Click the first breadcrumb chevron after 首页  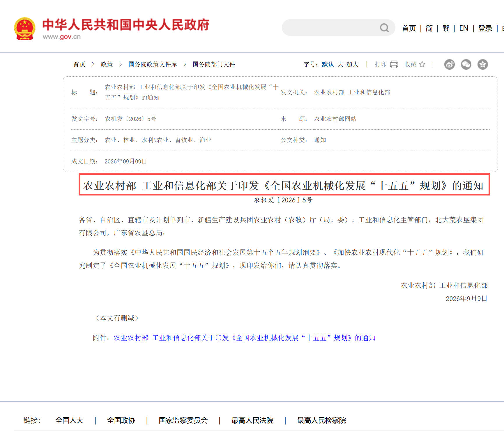click(93, 64)
